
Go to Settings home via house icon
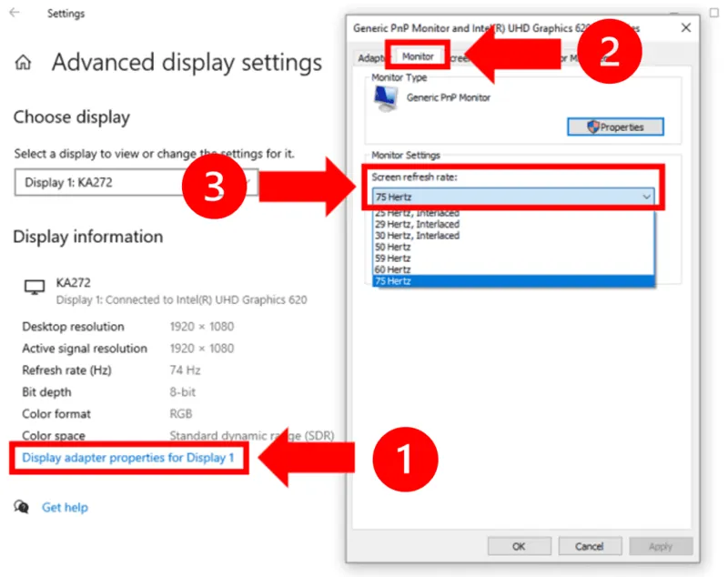24,63
